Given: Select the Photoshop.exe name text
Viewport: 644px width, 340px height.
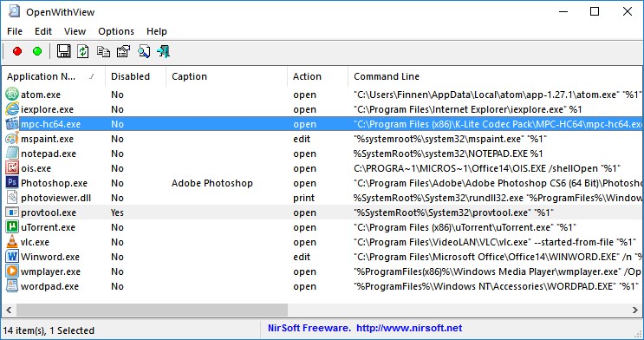Looking at the screenshot, I should (x=55, y=183).
